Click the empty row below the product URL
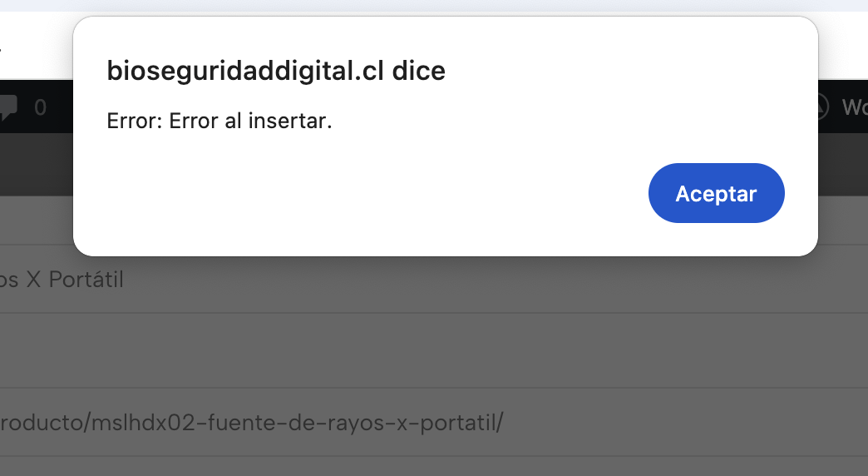This screenshot has height=476, width=868. [x=416, y=467]
